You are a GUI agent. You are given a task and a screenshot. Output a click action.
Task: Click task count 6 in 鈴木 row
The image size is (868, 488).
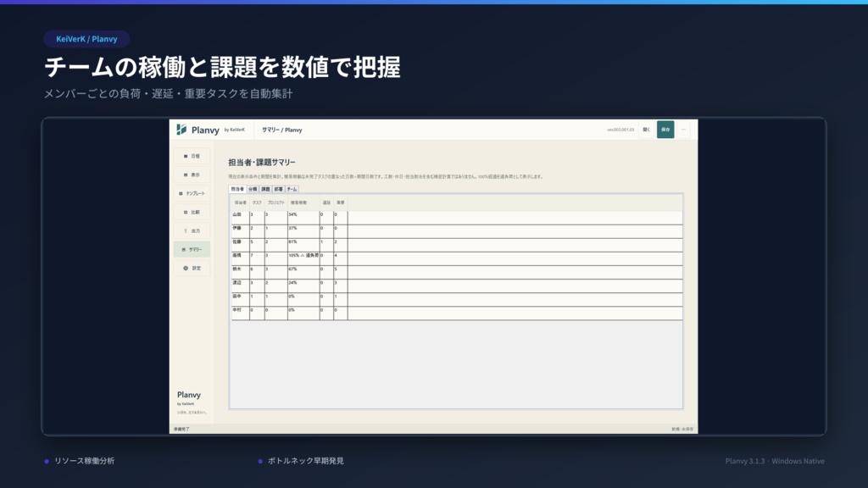coord(257,272)
